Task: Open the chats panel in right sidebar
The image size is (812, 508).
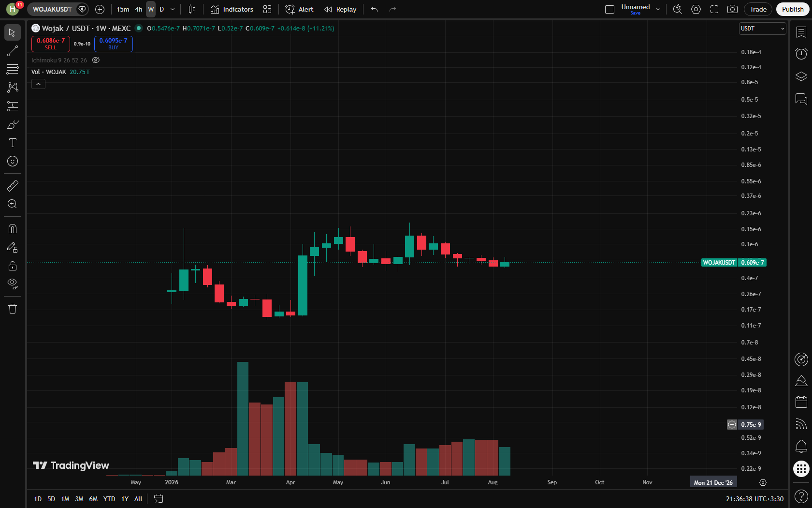Action: (x=801, y=99)
